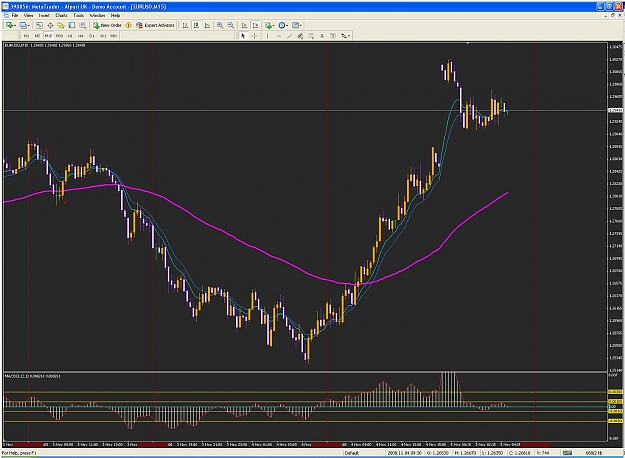Zoom out of the chart
The width and height of the screenshot is (625, 458).
point(231,25)
